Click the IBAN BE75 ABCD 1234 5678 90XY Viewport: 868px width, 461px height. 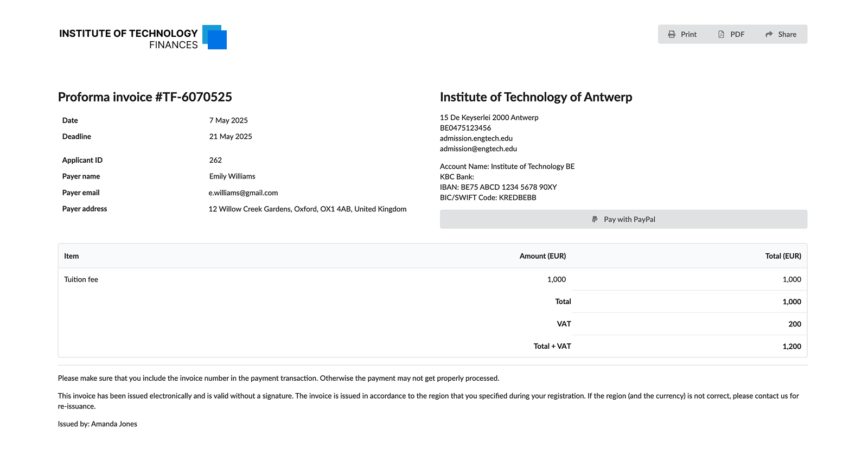498,187
